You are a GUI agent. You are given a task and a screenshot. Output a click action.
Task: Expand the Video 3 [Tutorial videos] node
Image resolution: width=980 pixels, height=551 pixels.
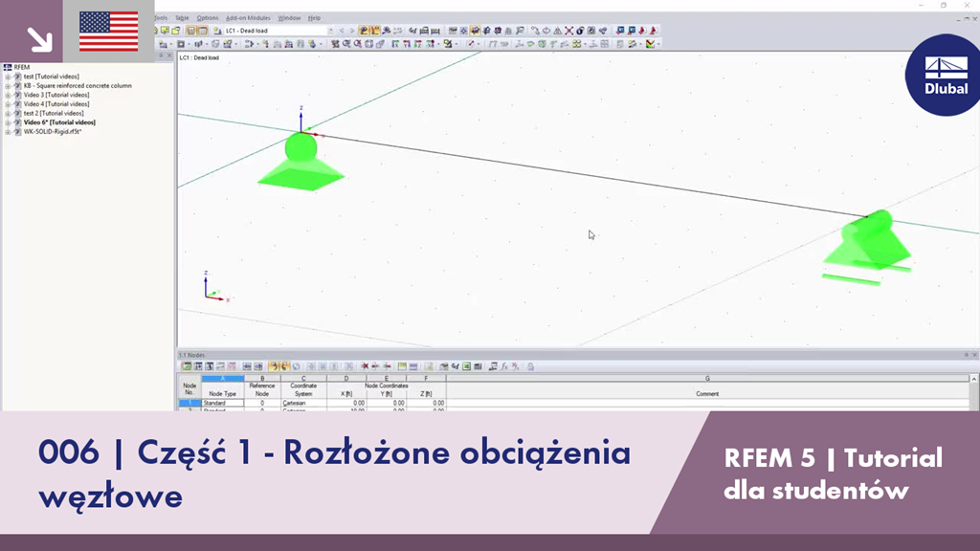coord(8,95)
